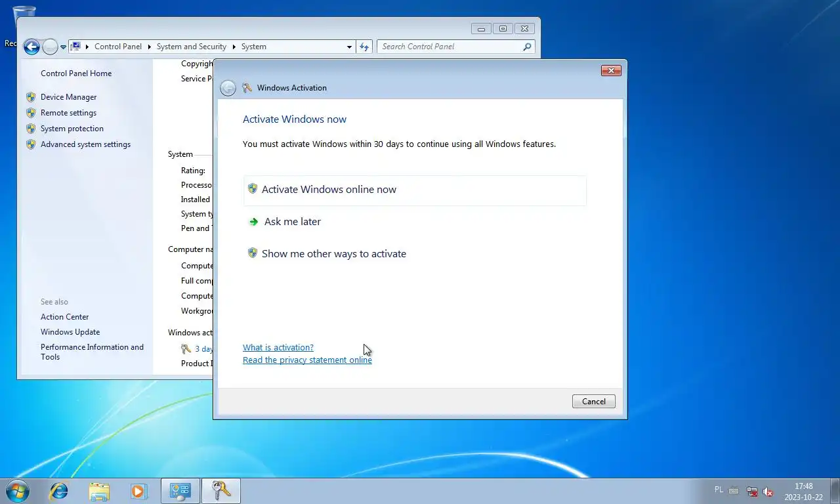
Task: Open System protection in sidebar
Action: pyautogui.click(x=72, y=129)
